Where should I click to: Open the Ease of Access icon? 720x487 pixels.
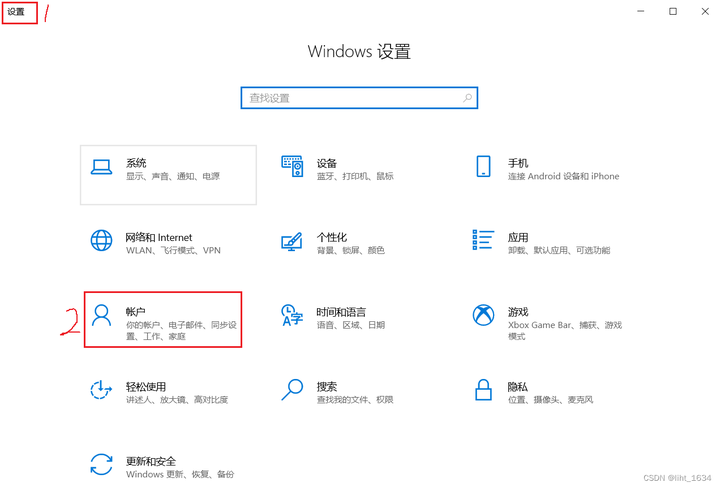(101, 390)
